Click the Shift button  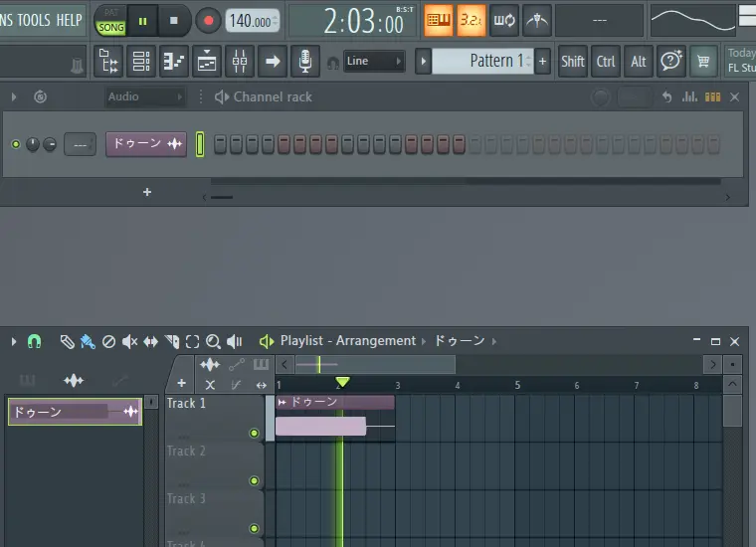click(572, 62)
